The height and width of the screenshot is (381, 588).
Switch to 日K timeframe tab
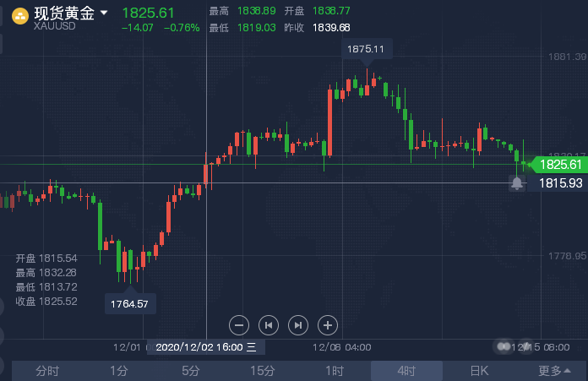[x=479, y=371]
